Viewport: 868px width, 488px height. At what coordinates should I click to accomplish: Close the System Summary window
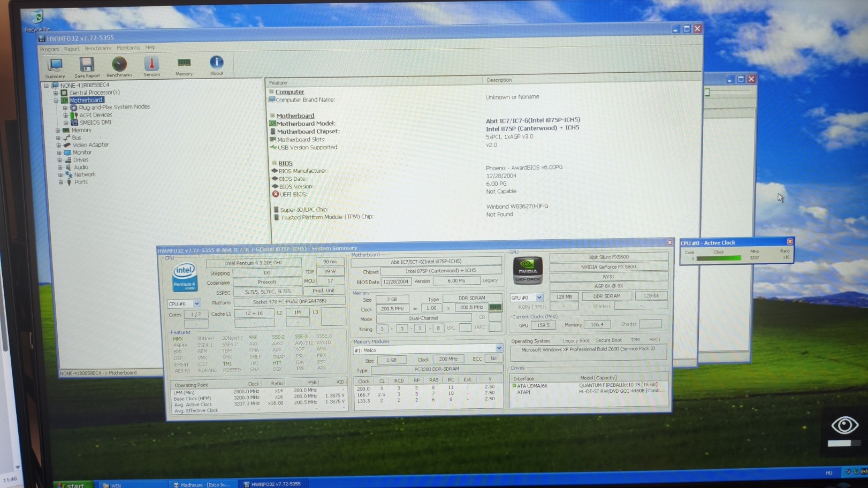[x=669, y=242]
